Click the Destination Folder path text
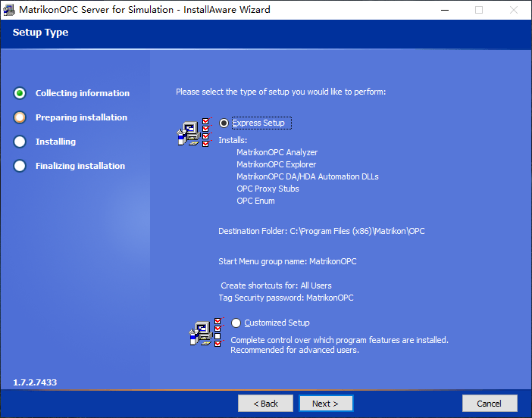 pos(321,231)
